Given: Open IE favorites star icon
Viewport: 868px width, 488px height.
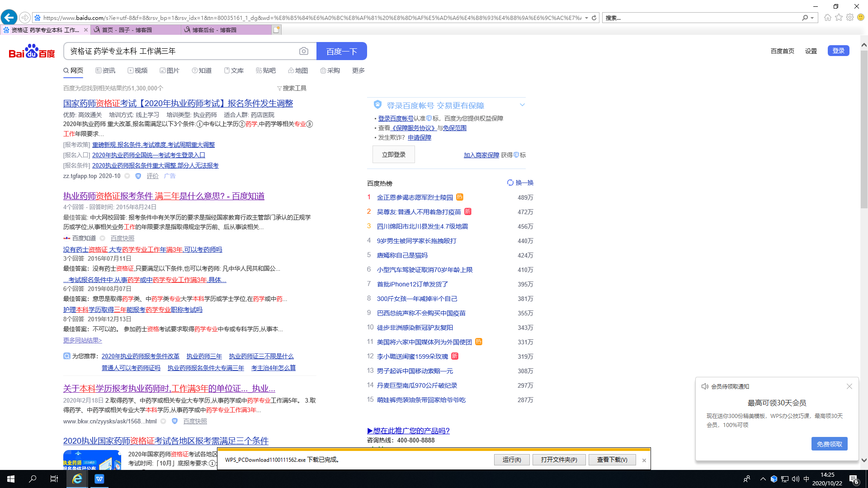Looking at the screenshot, I should [839, 18].
